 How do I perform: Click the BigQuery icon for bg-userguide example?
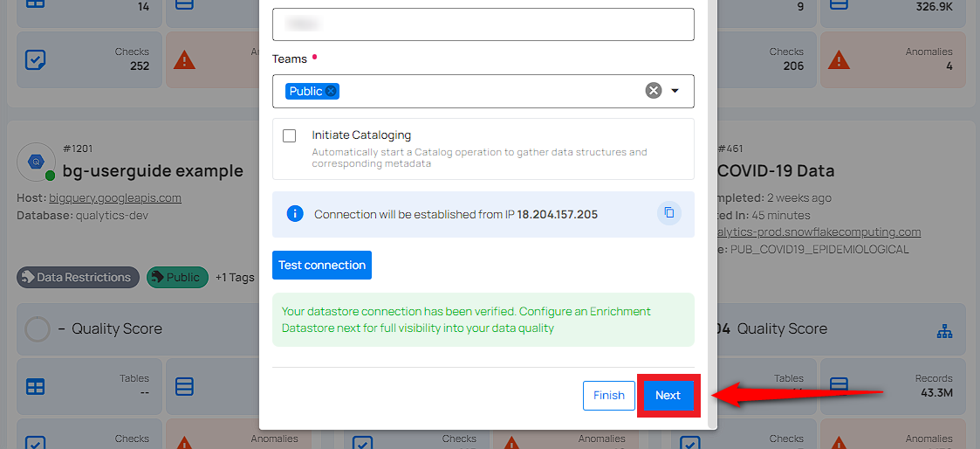click(x=38, y=162)
